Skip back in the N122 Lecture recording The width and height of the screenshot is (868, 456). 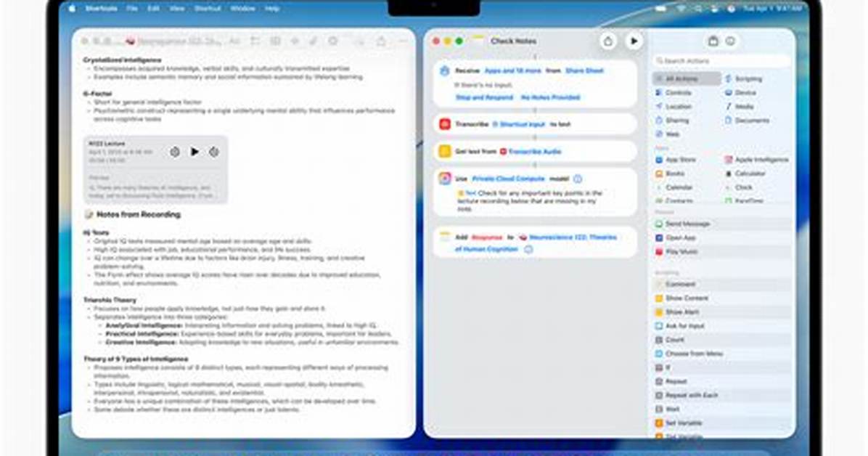[175, 151]
